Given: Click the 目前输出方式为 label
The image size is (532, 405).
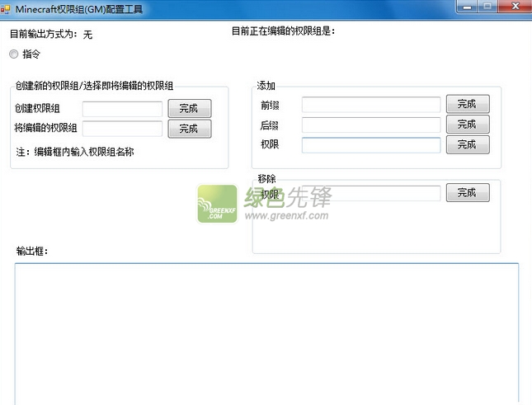Looking at the screenshot, I should pos(44,34).
